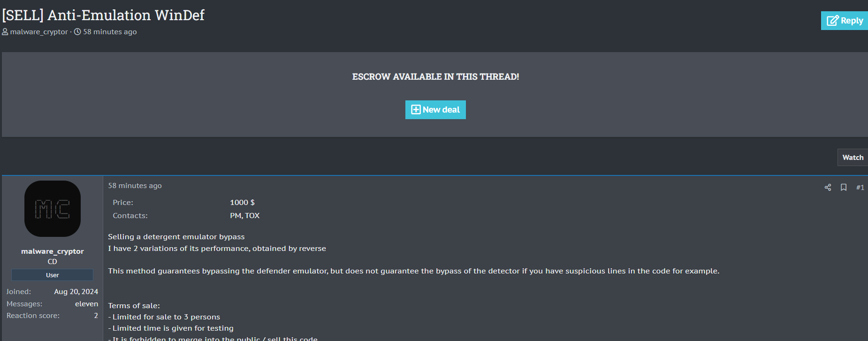Screen dimensions: 868x341
Task: Bookmark the first post
Action: (x=844, y=188)
